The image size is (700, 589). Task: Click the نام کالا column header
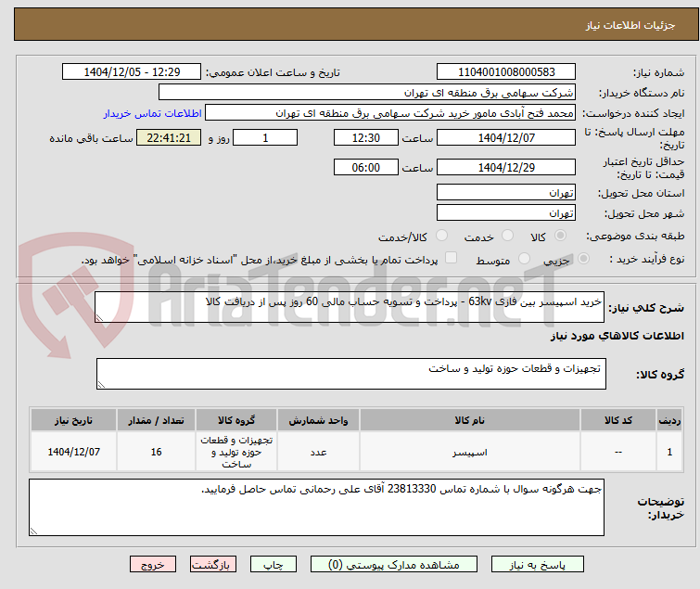[470, 420]
